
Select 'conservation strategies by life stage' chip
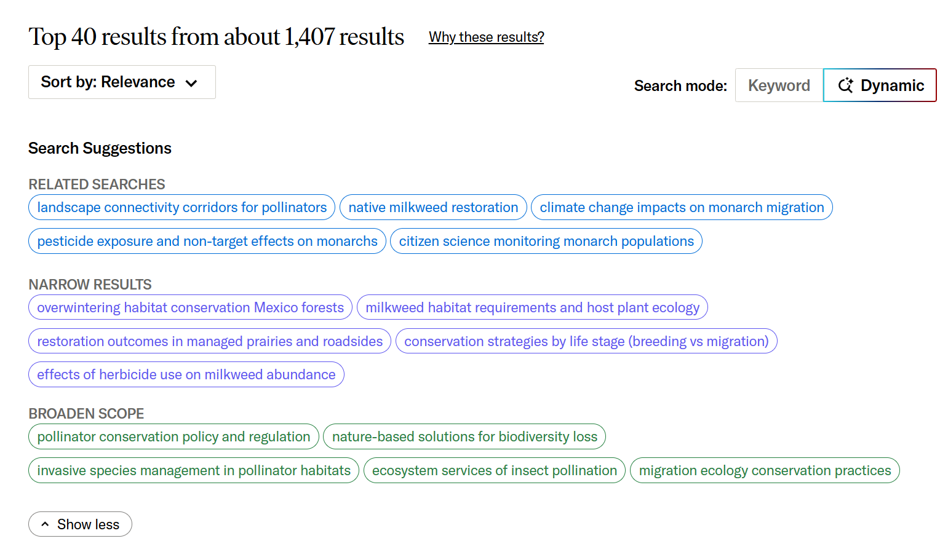(586, 341)
